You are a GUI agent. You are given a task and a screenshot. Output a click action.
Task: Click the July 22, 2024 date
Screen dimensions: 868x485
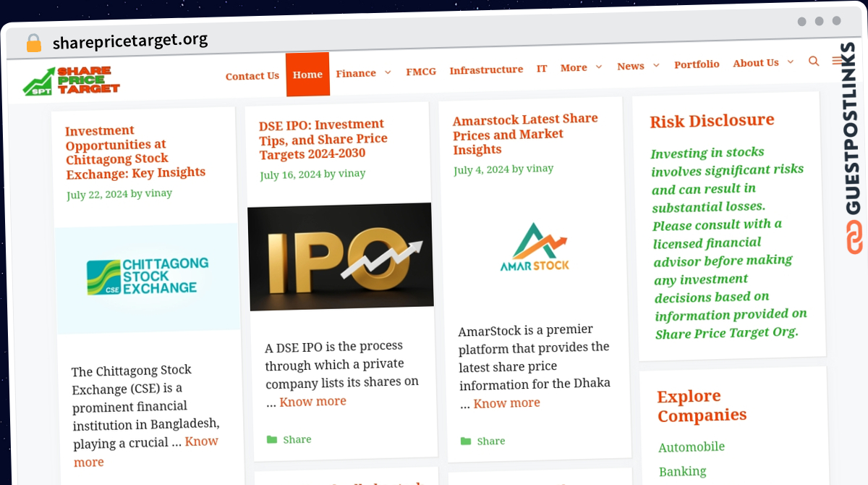[x=97, y=195]
